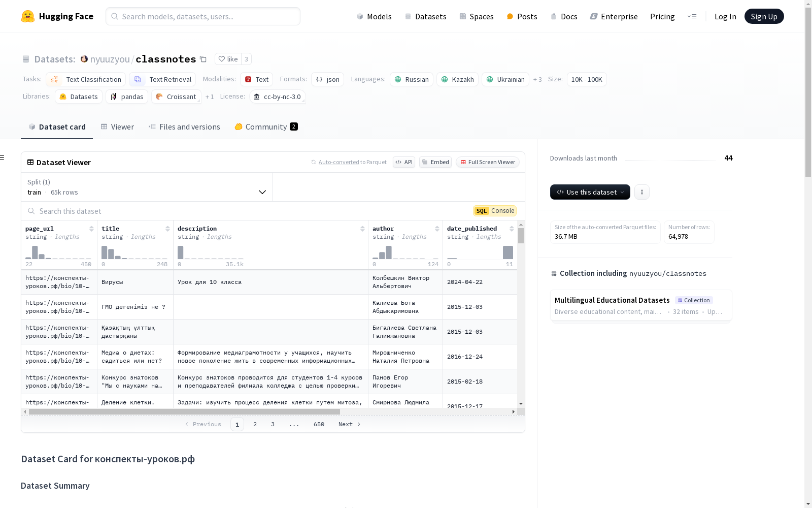Go to Posts in the top navigation
This screenshot has width=812, height=508.
click(522, 16)
